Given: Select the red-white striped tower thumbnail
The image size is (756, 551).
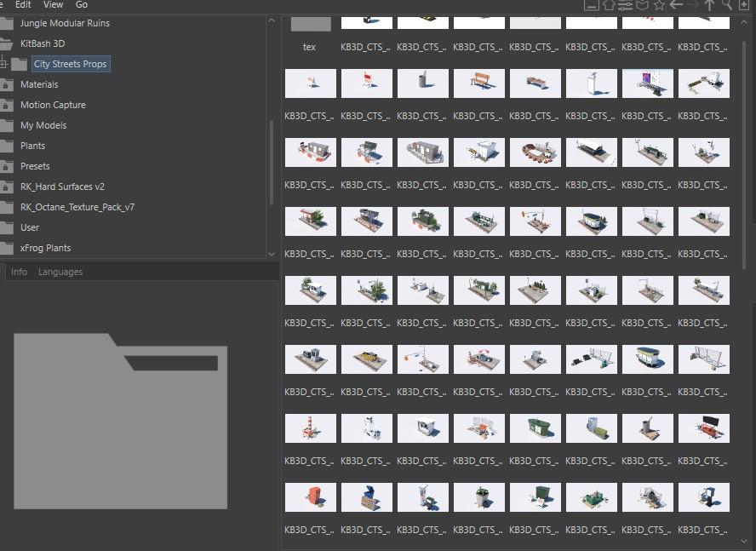Looking at the screenshot, I should [x=311, y=428].
